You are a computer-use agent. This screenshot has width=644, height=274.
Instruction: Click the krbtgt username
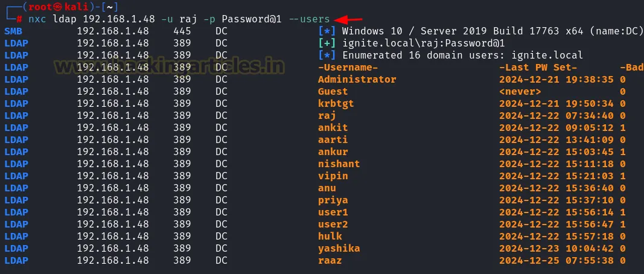tap(336, 103)
